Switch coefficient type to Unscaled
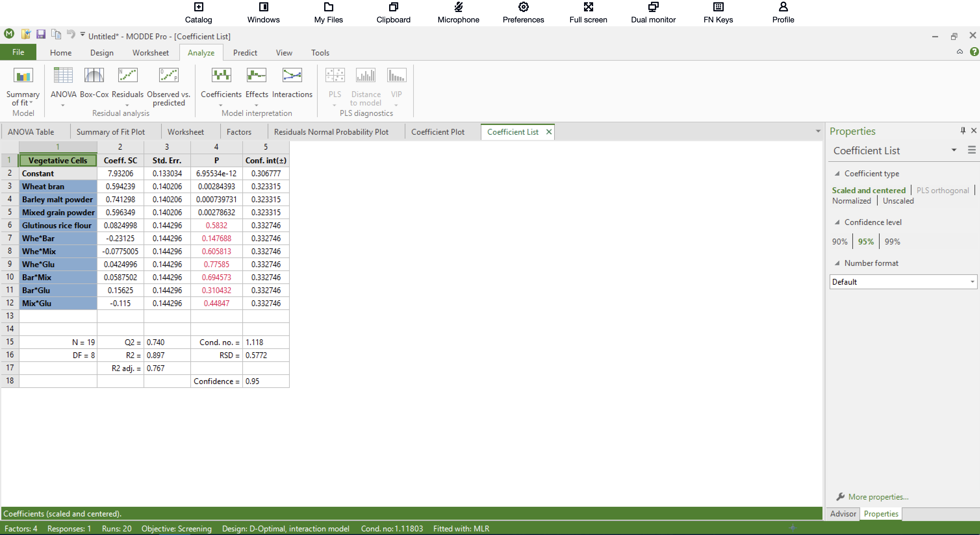980x535 pixels. [898, 201]
